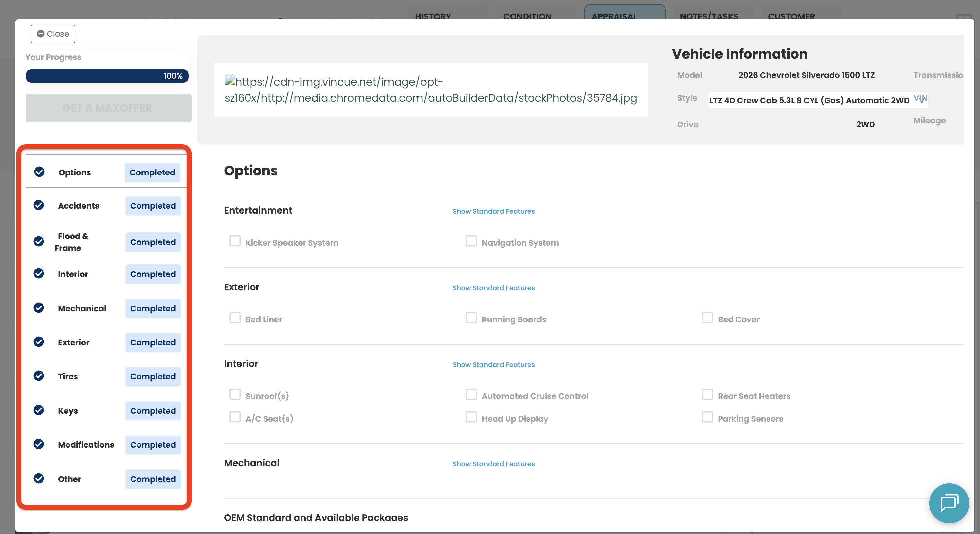Click the Keys checkmark icon
Screen dimensions: 980x534
click(39, 410)
